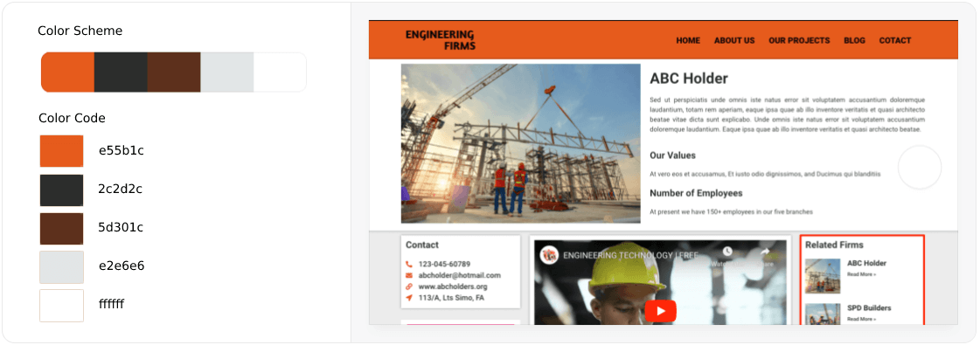The width and height of the screenshot is (980, 345).
Task: Click the video channel avatar icon
Action: [549, 254]
